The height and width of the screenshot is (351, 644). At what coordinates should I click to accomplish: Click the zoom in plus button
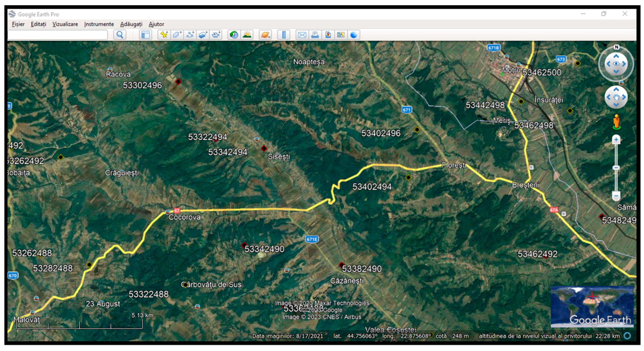[616, 140]
